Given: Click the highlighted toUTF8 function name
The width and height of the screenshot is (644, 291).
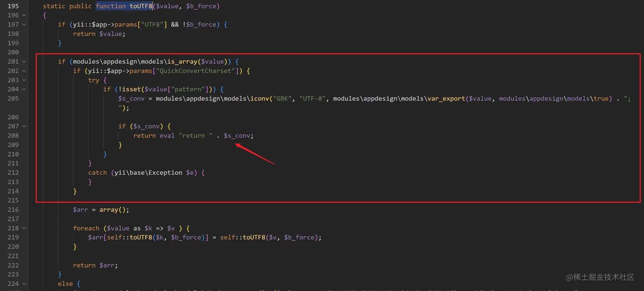Looking at the screenshot, I should tap(141, 6).
